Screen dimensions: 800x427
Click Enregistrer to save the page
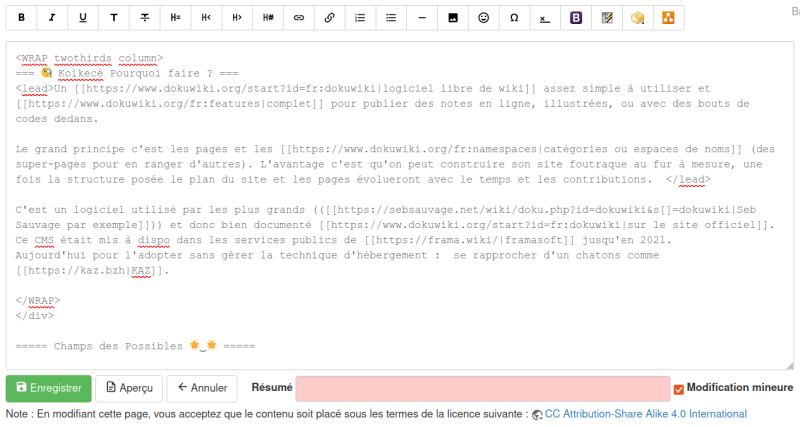(49, 388)
